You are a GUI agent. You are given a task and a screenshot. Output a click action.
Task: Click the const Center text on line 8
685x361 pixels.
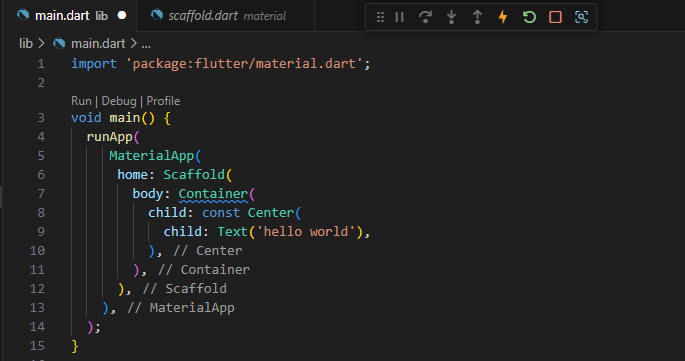(248, 213)
